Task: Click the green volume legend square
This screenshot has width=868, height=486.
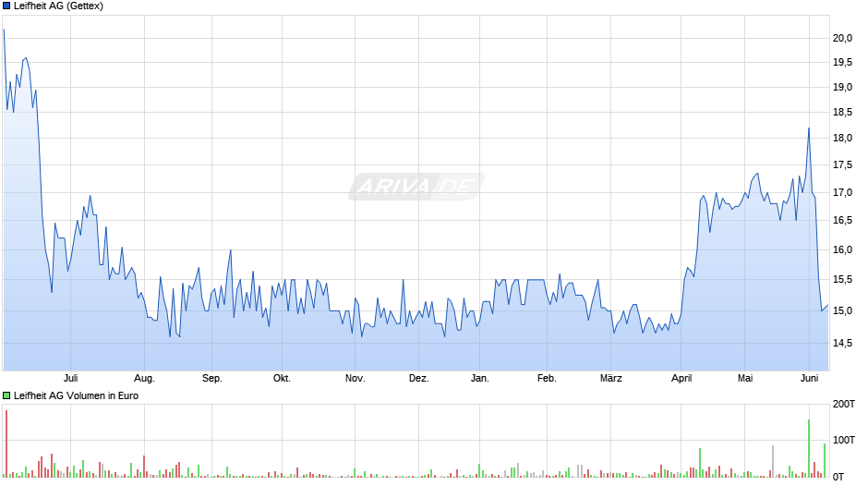Action: pyautogui.click(x=6, y=395)
